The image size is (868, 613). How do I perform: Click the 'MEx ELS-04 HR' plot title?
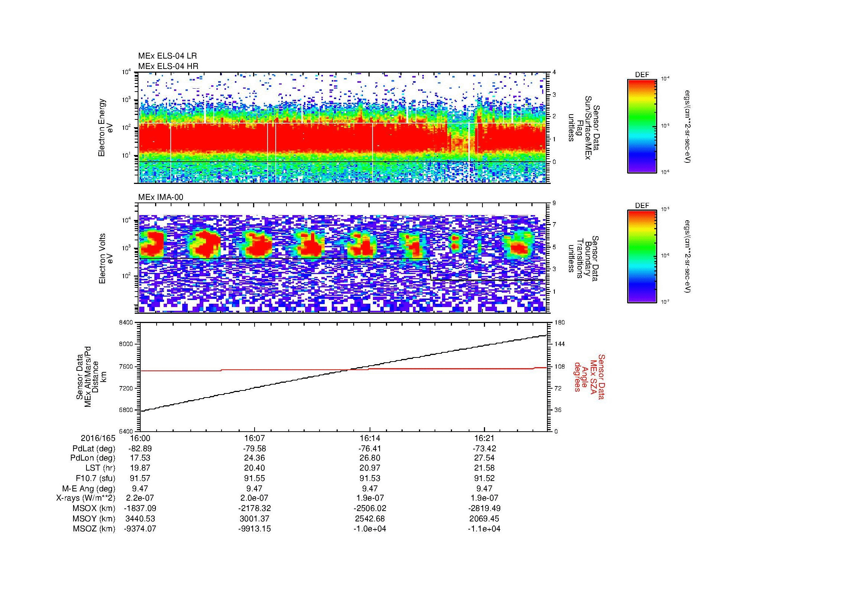[x=168, y=66]
